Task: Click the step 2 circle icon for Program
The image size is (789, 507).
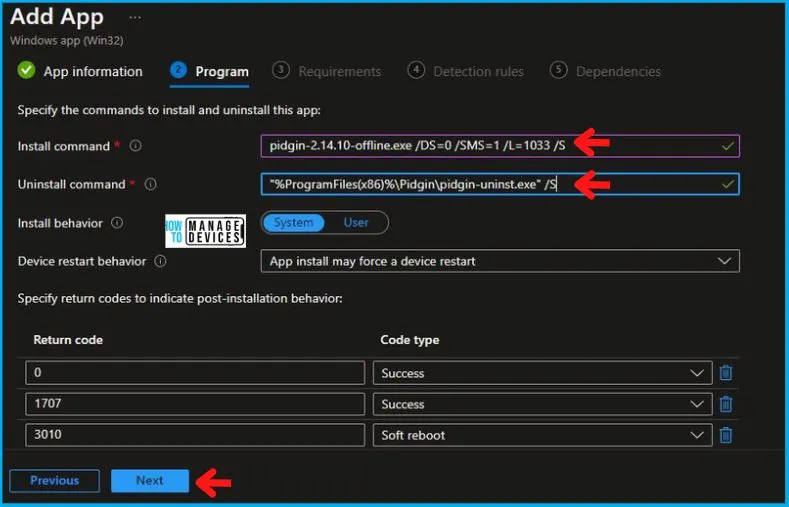Action: click(x=178, y=70)
